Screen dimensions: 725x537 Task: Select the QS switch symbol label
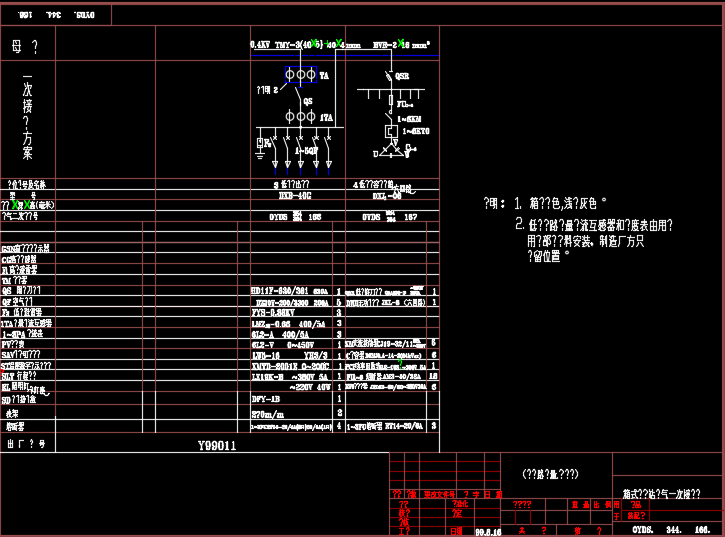[x=308, y=101]
